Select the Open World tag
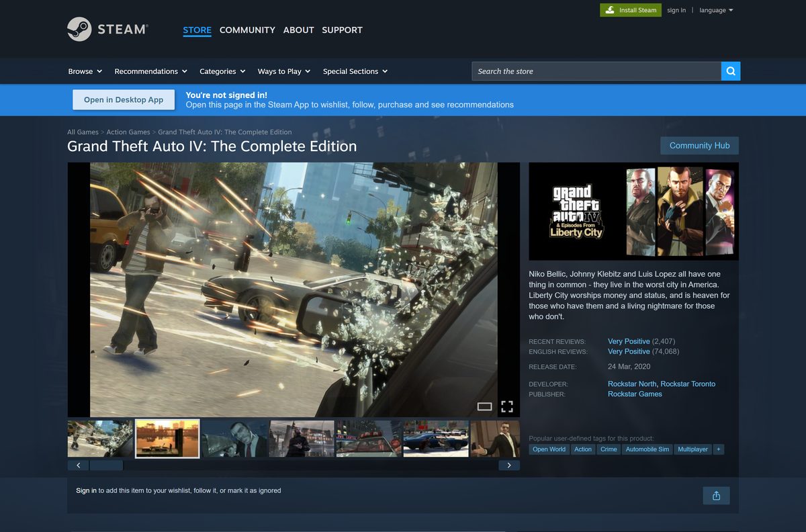This screenshot has height=532, width=806. pyautogui.click(x=549, y=449)
